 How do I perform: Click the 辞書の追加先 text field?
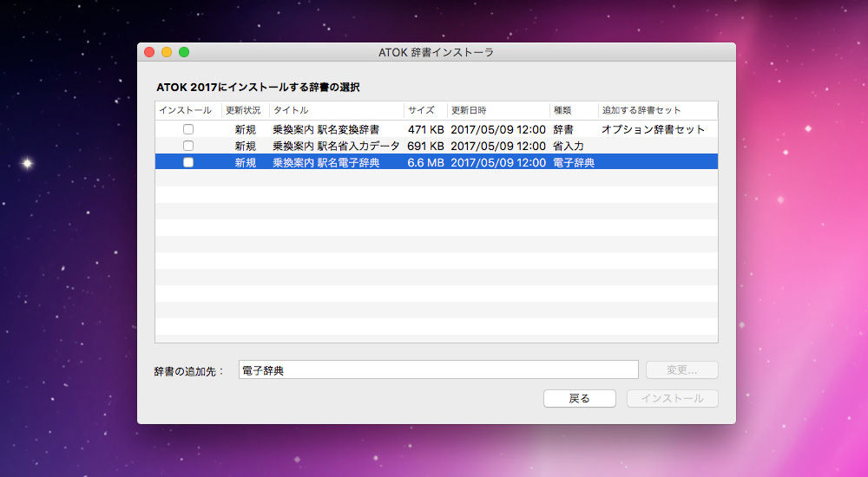pos(438,370)
